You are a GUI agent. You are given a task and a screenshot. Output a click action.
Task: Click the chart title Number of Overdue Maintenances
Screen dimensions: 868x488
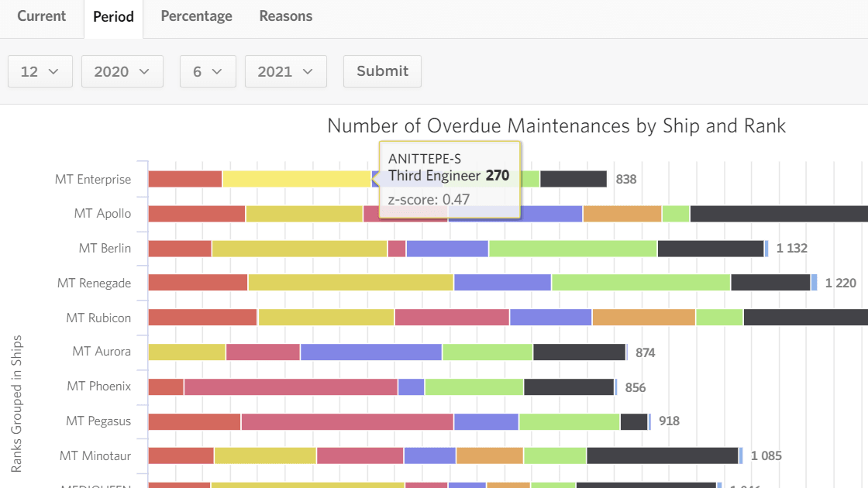click(556, 126)
